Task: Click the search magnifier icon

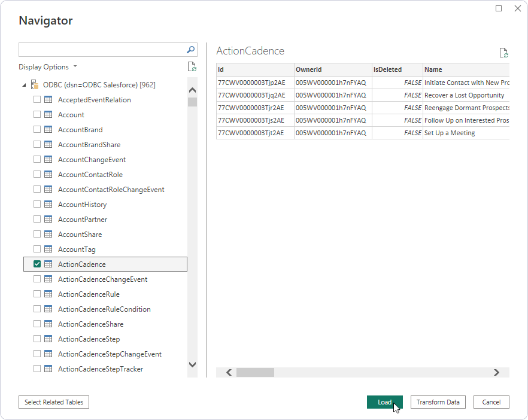Action: point(191,50)
